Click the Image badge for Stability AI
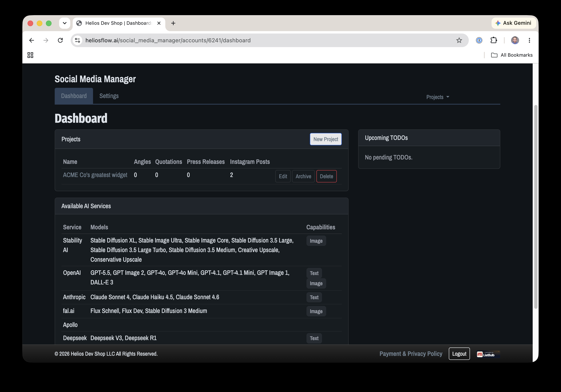This screenshot has height=392, width=561. (x=316, y=241)
